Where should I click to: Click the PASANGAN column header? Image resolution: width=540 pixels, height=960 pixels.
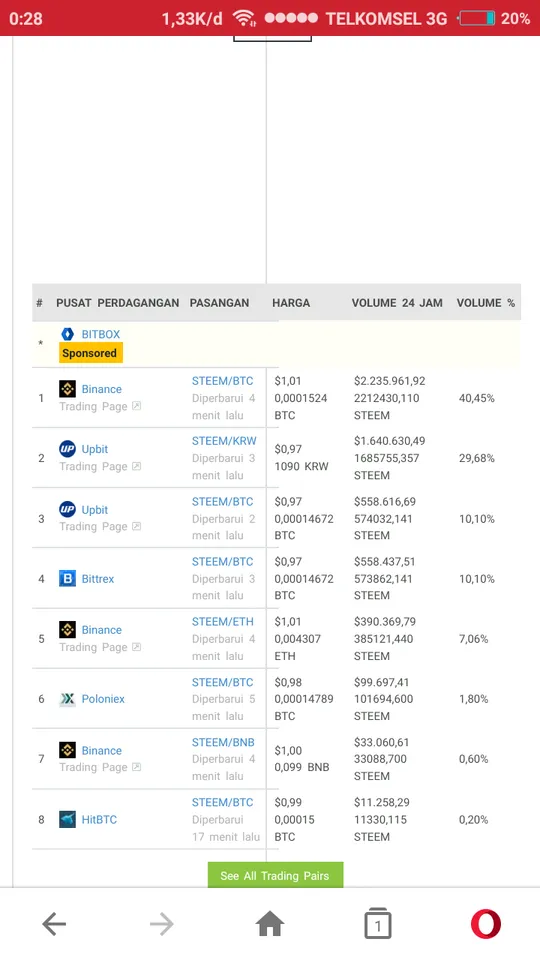219,303
